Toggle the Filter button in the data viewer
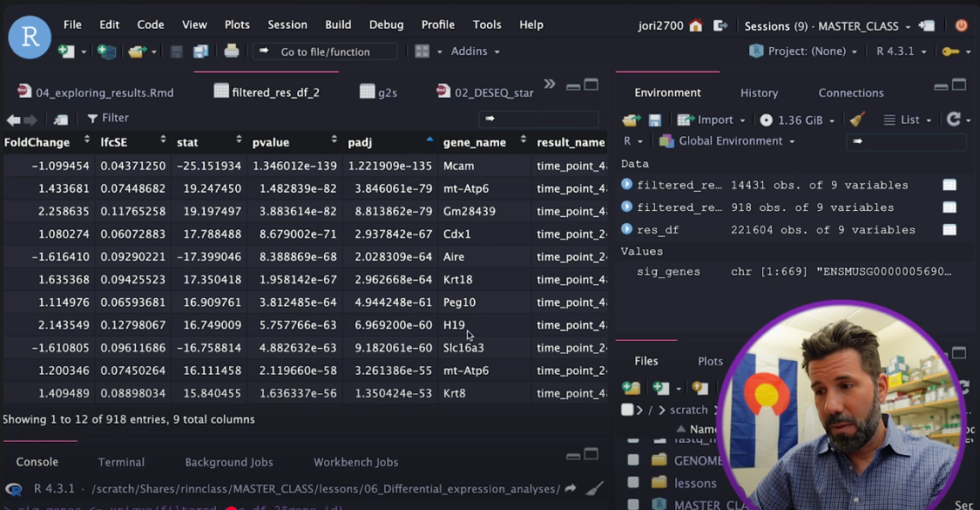 (x=108, y=118)
